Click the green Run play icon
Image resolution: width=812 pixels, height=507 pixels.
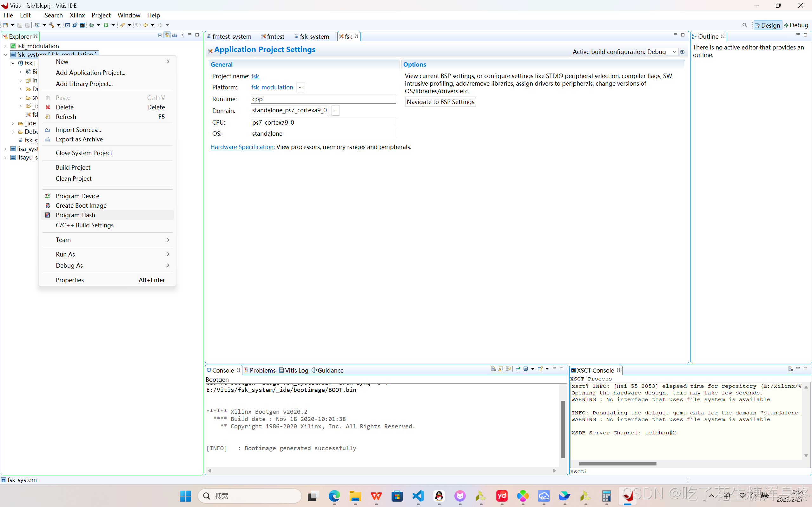[106, 25]
